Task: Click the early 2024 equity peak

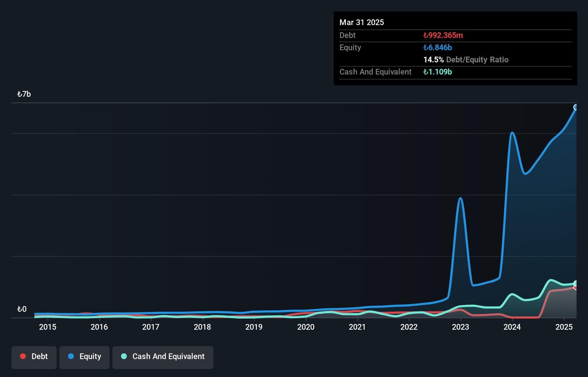Action: (512, 133)
